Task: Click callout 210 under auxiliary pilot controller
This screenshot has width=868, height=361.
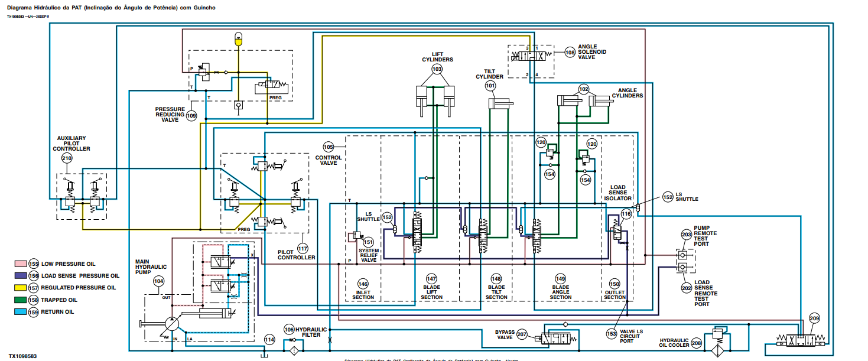Action: pos(66,158)
